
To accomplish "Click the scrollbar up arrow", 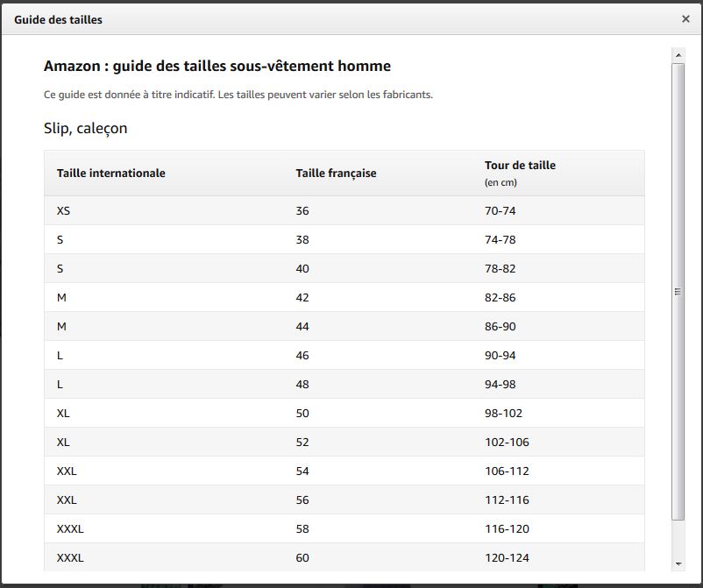I will tap(678, 55).
